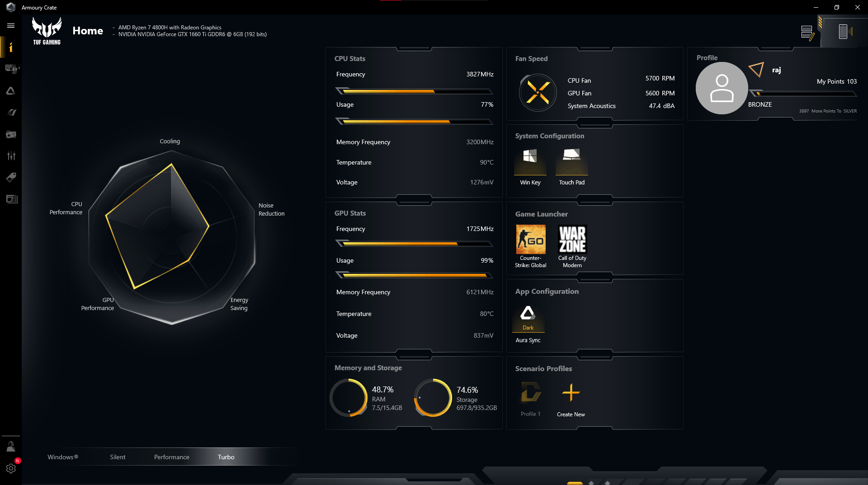Switch to Silent operating mode
Screen dimensions: 868x485
[x=118, y=457]
